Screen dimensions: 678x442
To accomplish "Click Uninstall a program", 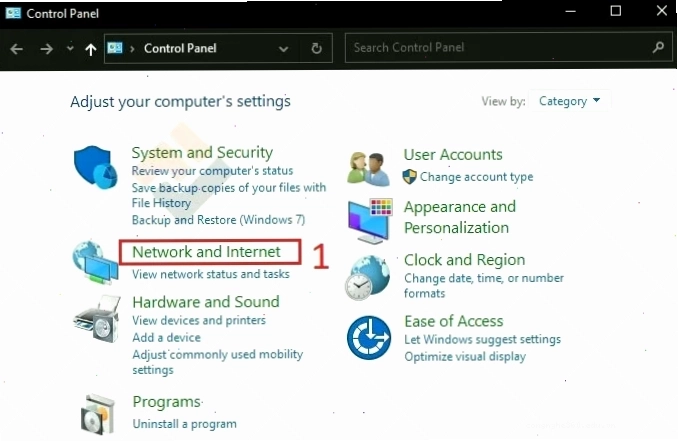I will pos(185,424).
